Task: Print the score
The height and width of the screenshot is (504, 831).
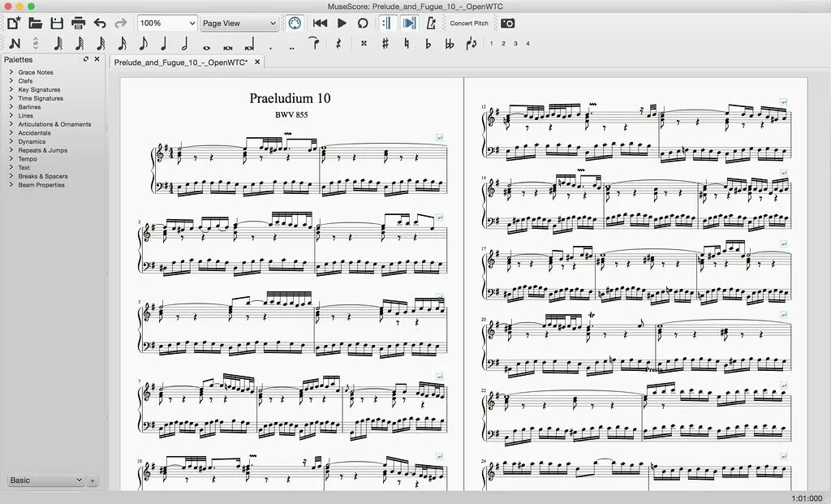Action: click(79, 23)
